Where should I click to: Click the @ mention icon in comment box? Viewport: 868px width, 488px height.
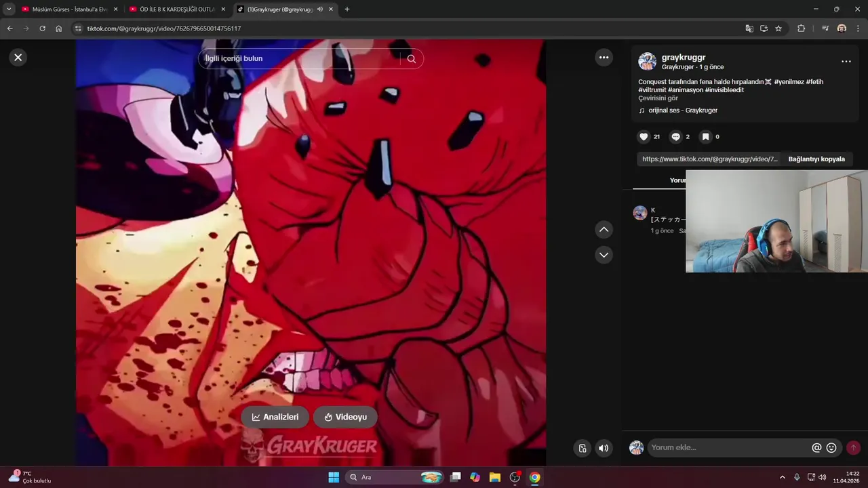(816, 447)
